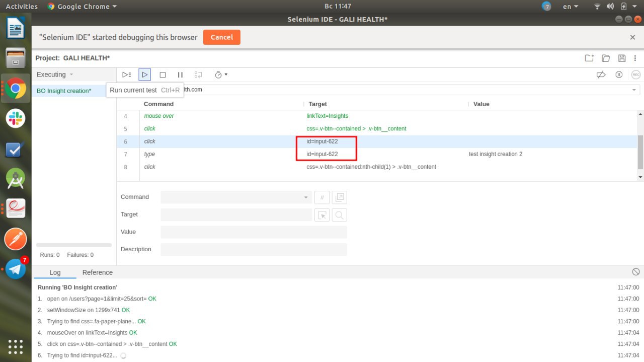Open the system status menu

click(615, 7)
